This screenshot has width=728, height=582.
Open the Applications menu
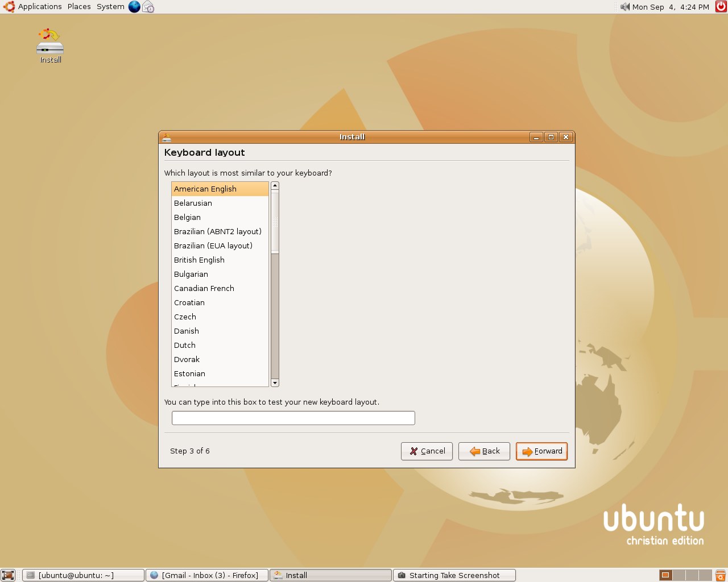tap(40, 7)
